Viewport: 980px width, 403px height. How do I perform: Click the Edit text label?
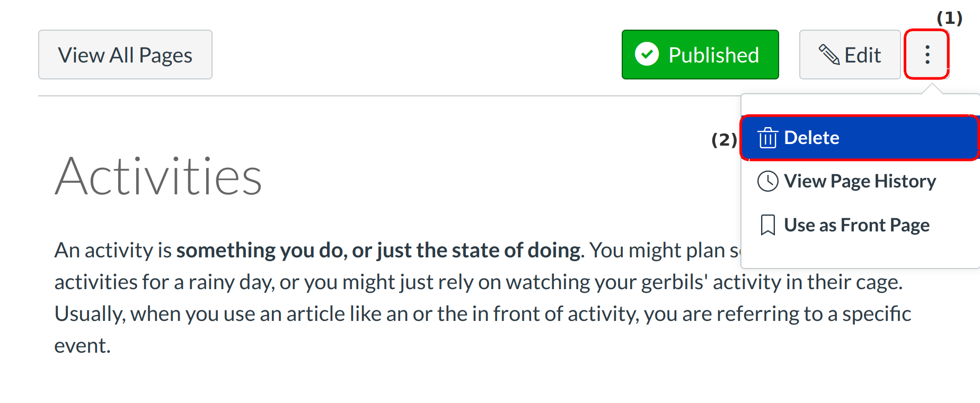[x=862, y=55]
